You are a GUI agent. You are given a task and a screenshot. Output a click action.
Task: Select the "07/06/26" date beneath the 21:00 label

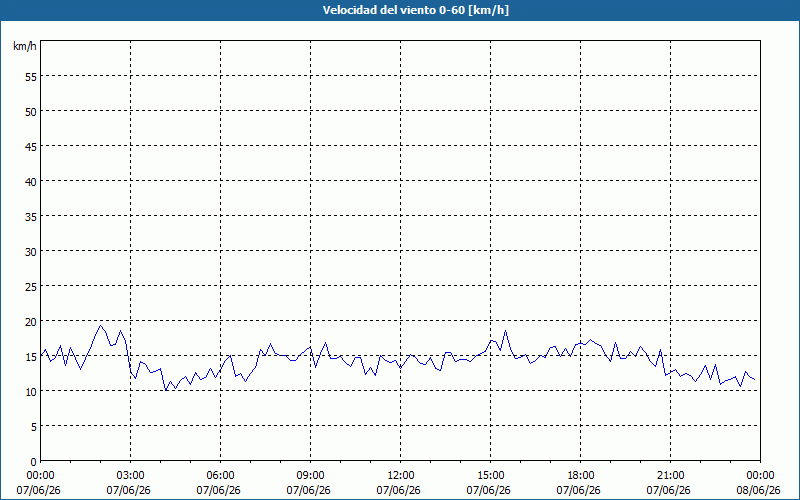click(669, 490)
